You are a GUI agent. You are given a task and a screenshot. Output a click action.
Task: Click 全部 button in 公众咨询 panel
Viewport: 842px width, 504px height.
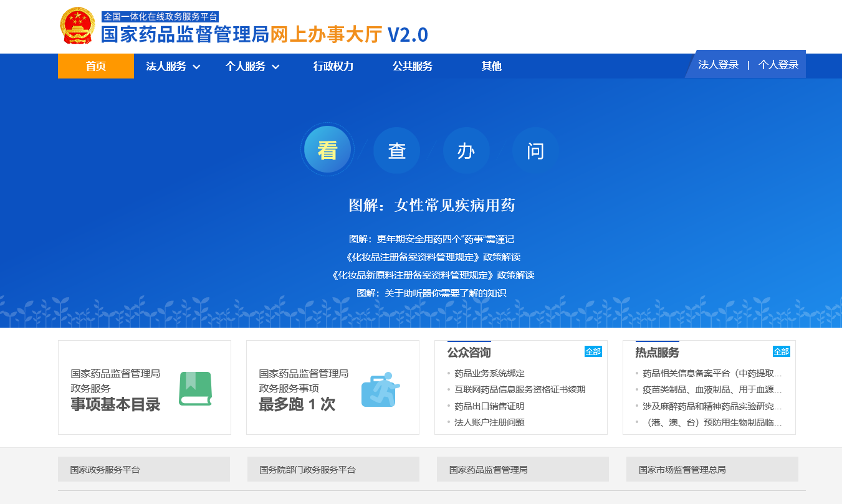pos(593,351)
